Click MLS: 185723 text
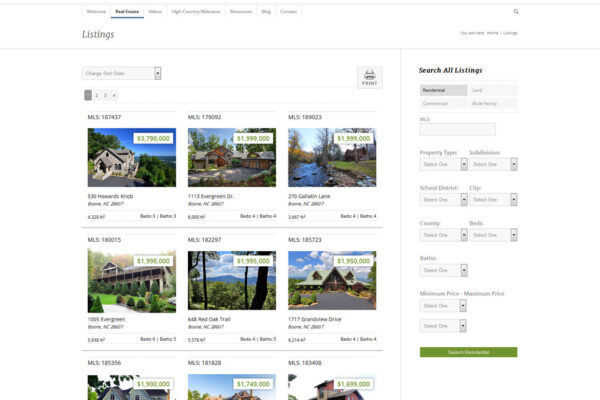The width and height of the screenshot is (600, 400). tap(305, 240)
